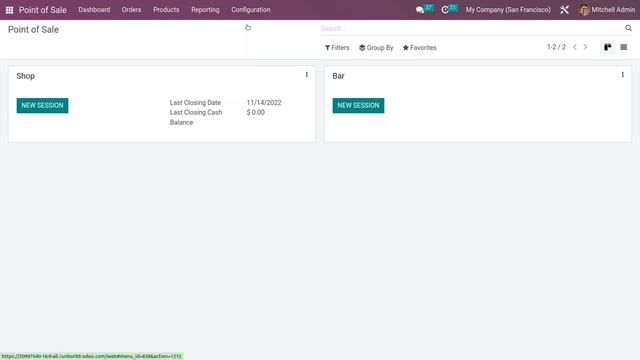Open the developer tools wrench icon
The image size is (640, 360).
[564, 10]
